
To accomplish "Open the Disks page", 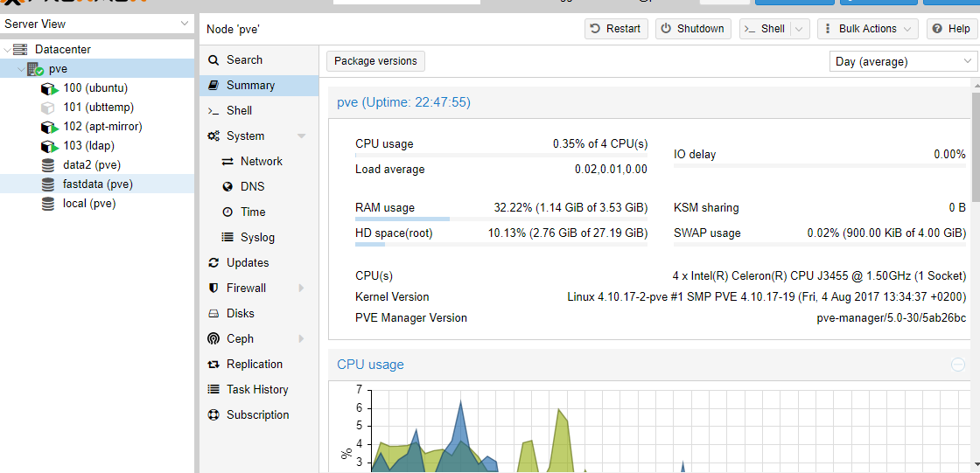I will click(x=259, y=314).
